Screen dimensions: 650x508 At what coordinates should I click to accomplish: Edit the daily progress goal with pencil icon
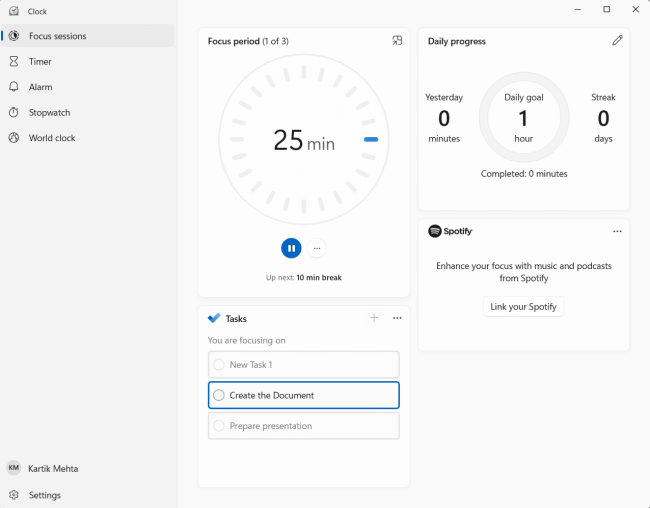(x=617, y=40)
